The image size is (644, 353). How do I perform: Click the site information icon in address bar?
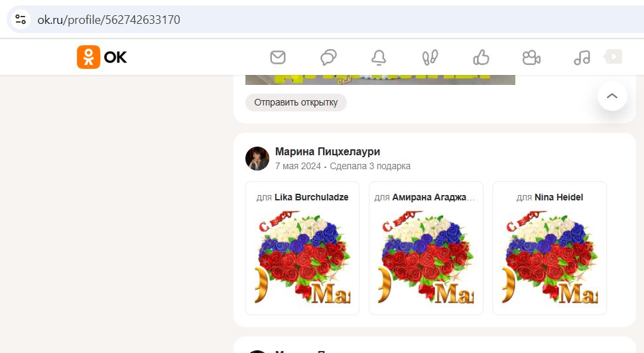pos(21,19)
